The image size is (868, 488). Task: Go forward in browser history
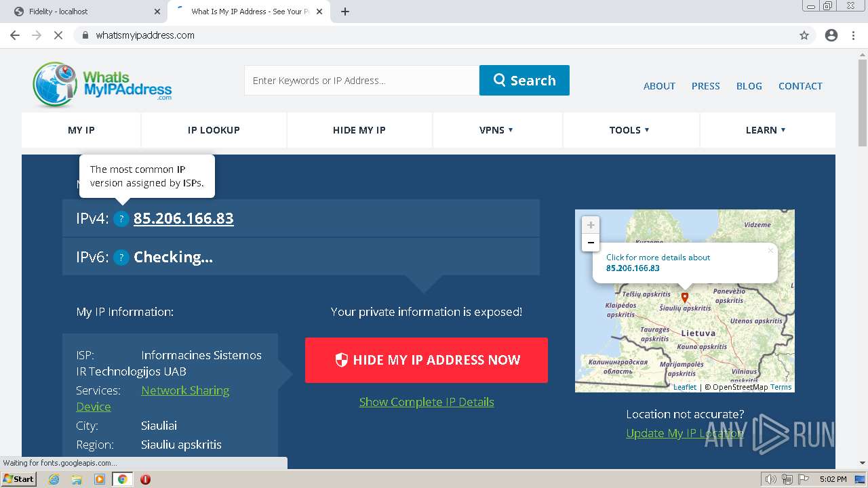(x=37, y=35)
